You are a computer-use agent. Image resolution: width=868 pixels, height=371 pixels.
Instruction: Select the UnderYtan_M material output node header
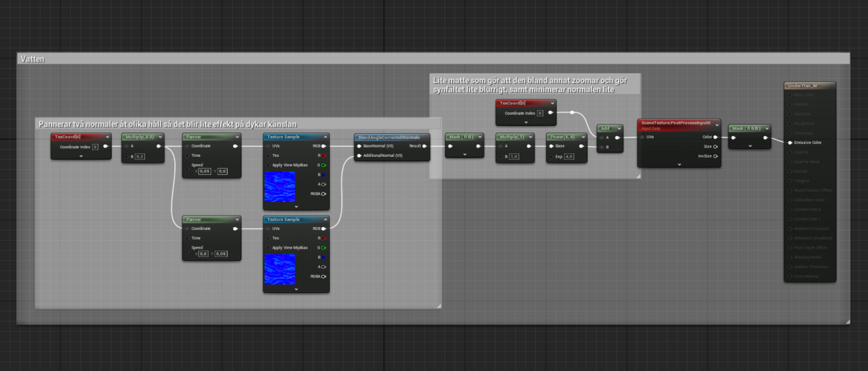click(x=809, y=85)
